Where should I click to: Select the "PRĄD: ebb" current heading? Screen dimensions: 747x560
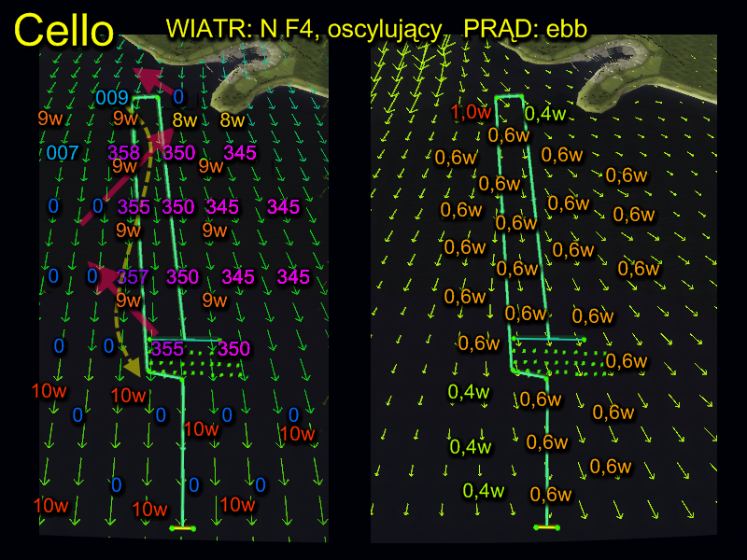point(526,28)
